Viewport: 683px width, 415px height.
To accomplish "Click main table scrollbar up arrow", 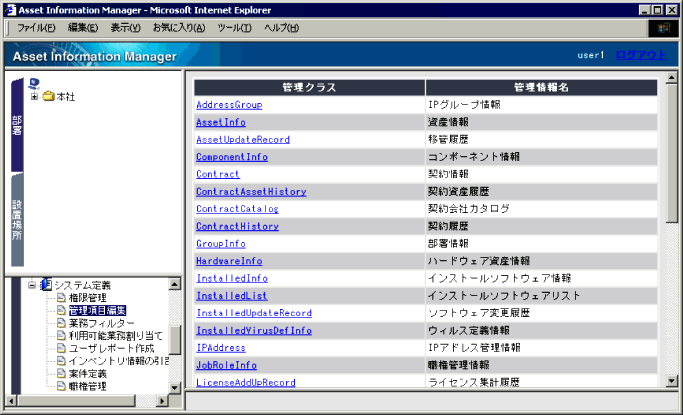I will coord(671,78).
